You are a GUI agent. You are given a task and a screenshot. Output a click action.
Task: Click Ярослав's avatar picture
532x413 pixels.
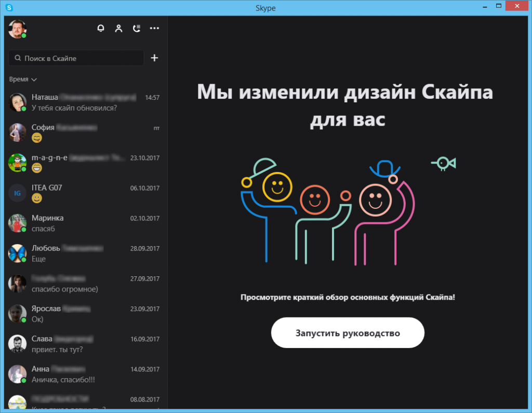coord(17,314)
